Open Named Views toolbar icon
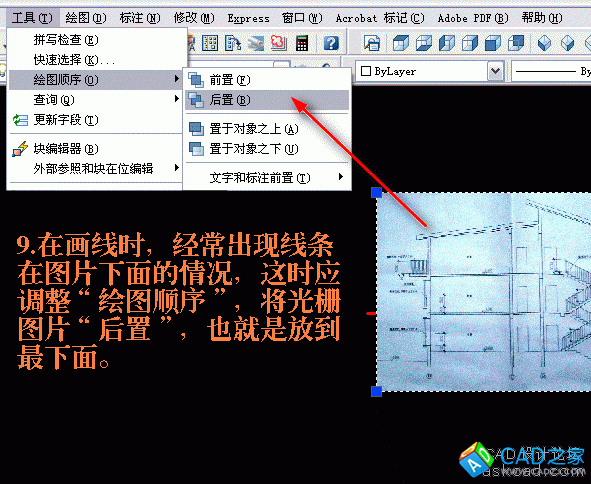 pos(372,43)
